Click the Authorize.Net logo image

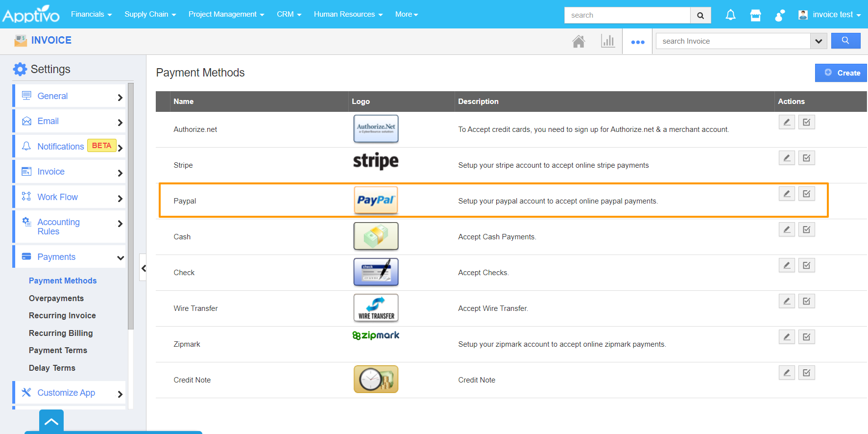tap(376, 129)
